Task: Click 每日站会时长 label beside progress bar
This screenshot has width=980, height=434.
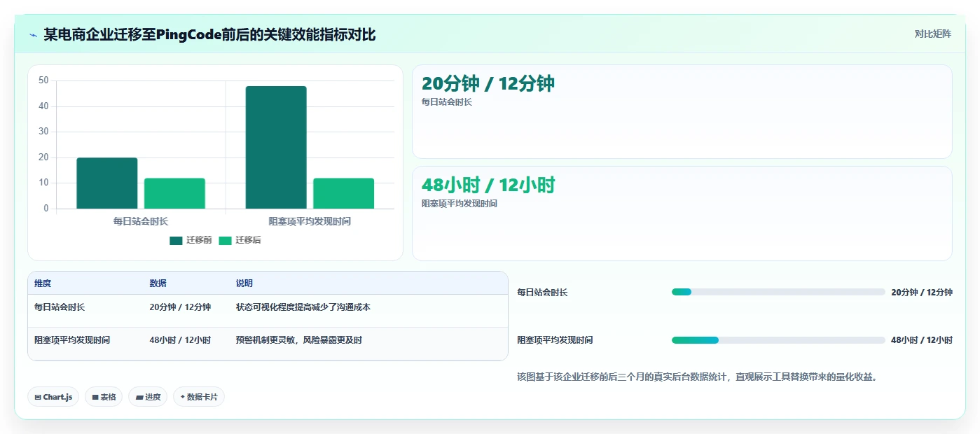Action: click(542, 293)
